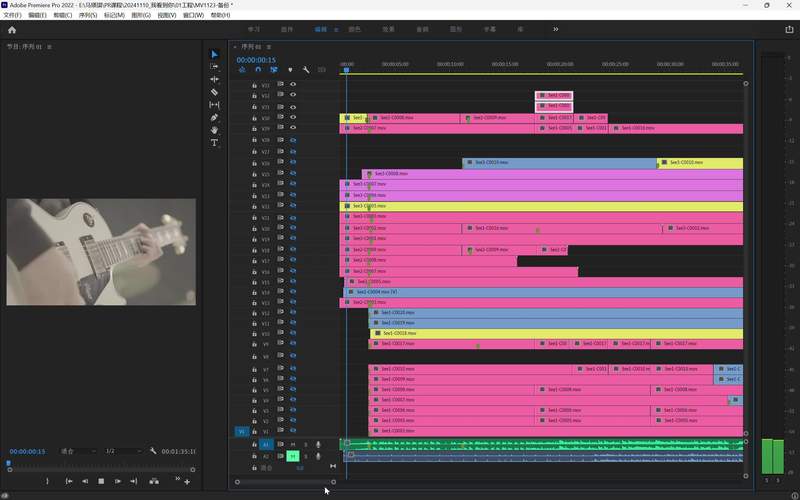Switch to the 颜色 workspace tab
The width and height of the screenshot is (800, 500).
pos(354,30)
